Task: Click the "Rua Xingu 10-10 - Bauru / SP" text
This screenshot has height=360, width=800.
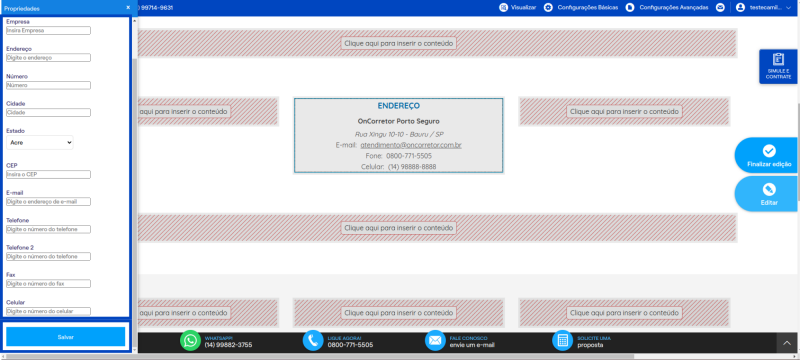Action: point(398,134)
